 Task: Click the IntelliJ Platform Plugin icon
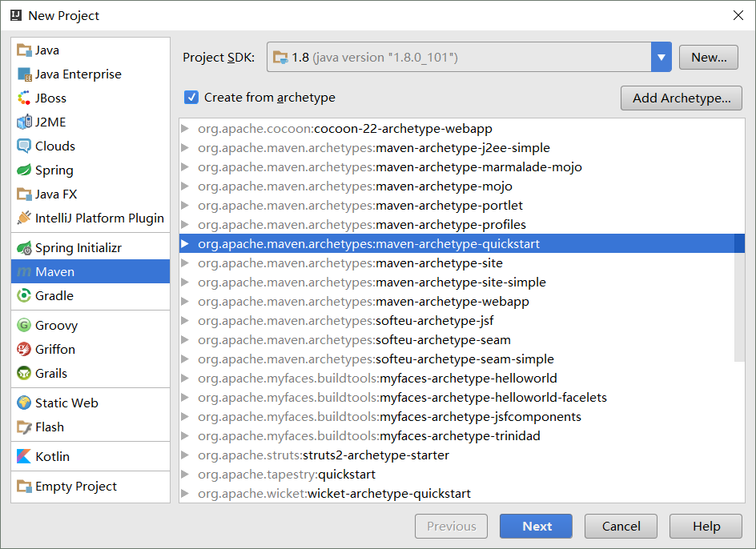[24, 218]
